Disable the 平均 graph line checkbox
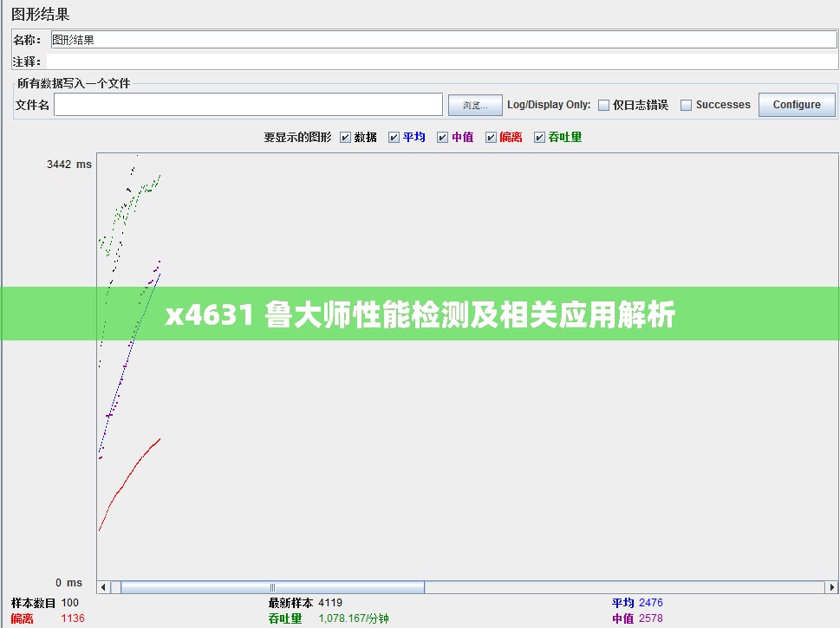 pos(394,137)
